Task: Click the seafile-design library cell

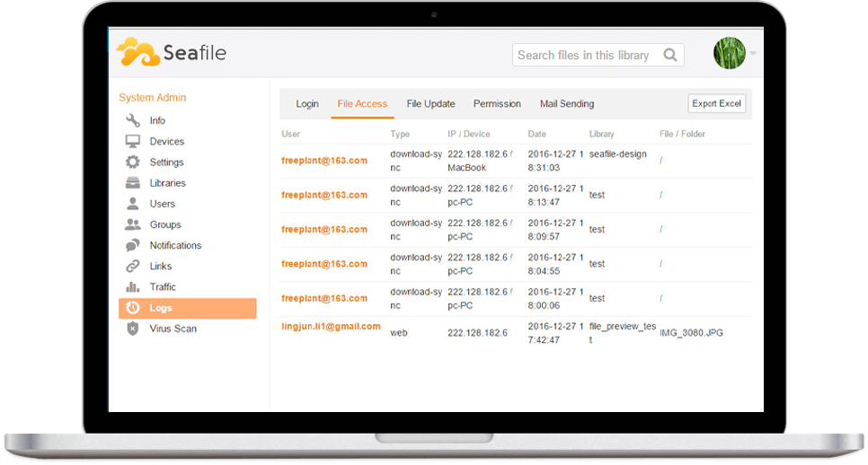Action: click(618, 154)
